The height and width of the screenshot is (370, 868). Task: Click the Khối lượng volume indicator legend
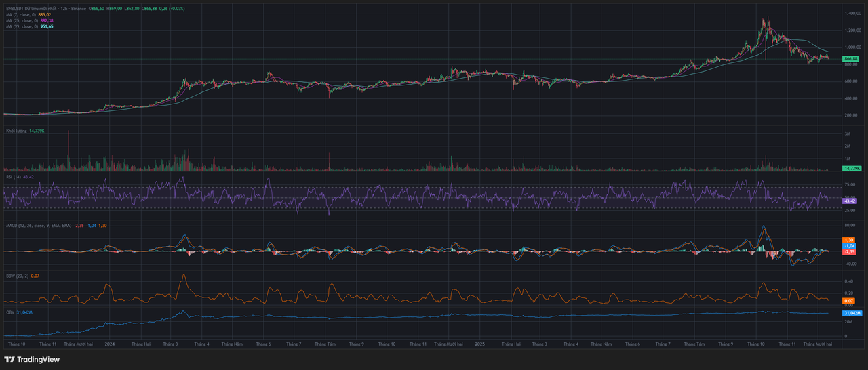click(16, 131)
